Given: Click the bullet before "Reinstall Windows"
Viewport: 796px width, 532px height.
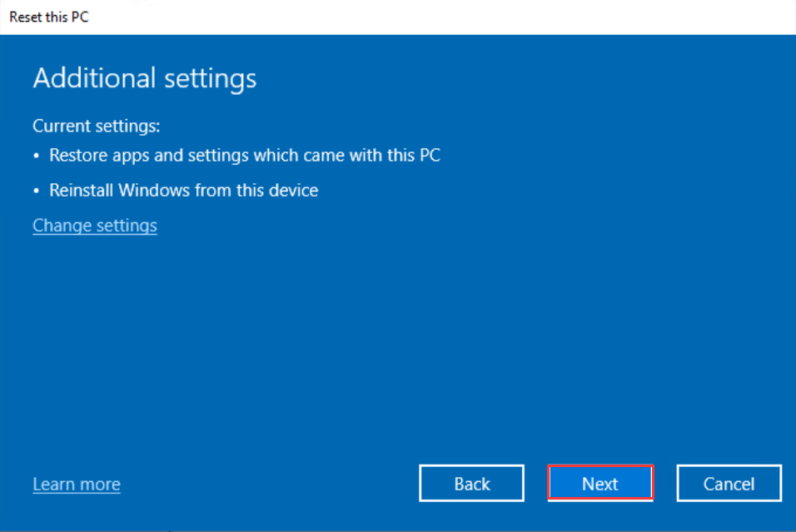Looking at the screenshot, I should 37,191.
